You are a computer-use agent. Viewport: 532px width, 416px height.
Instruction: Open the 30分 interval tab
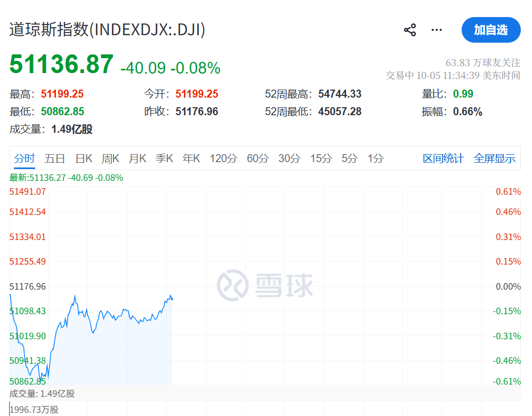tap(289, 158)
